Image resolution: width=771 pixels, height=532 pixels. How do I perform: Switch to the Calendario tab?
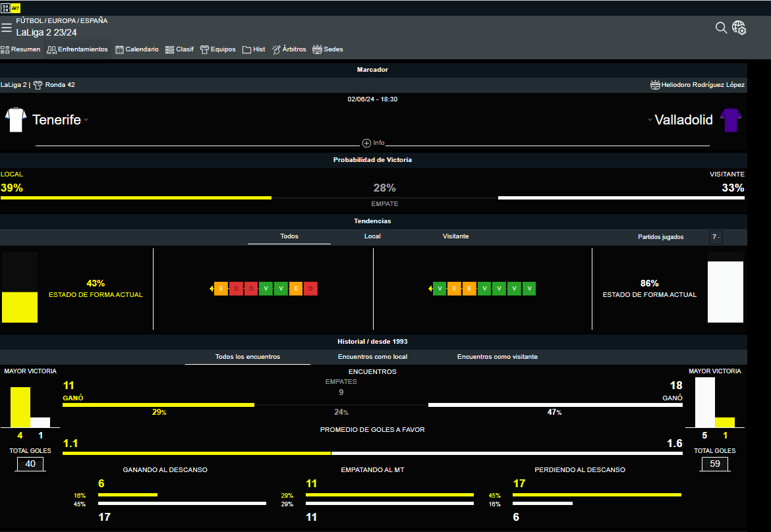click(137, 49)
